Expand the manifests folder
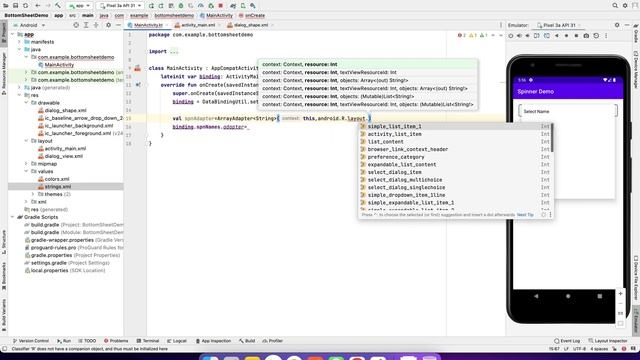The image size is (640, 360). click(19, 42)
